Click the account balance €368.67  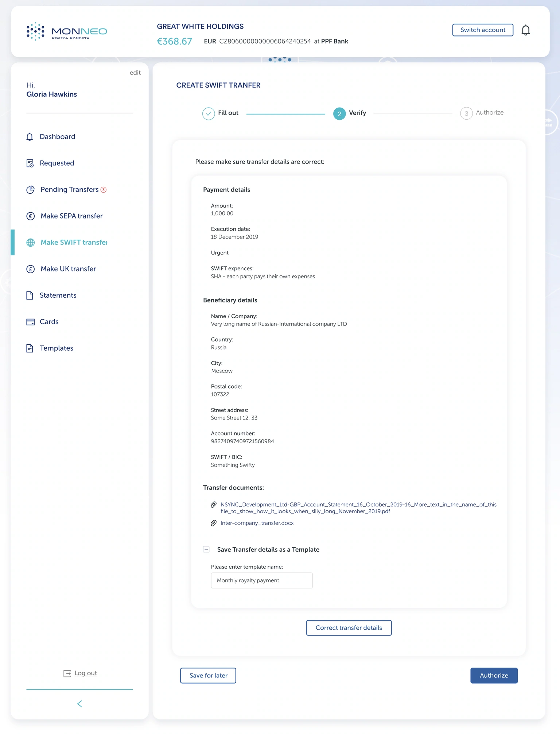[x=174, y=42]
